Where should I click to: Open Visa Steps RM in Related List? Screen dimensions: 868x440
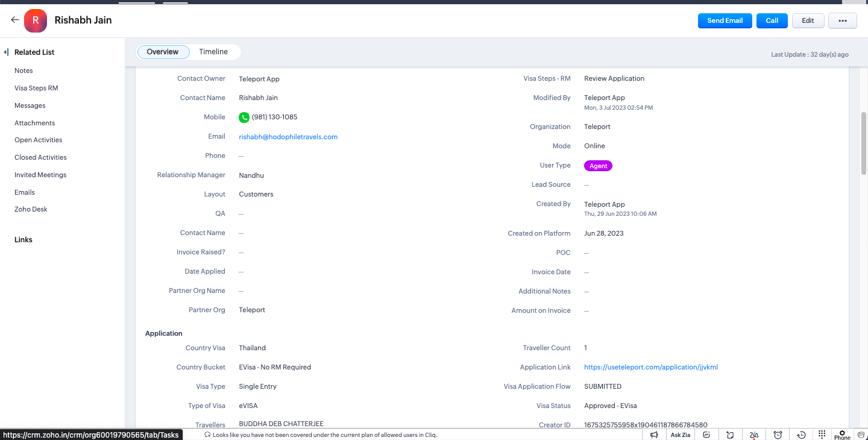[36, 88]
